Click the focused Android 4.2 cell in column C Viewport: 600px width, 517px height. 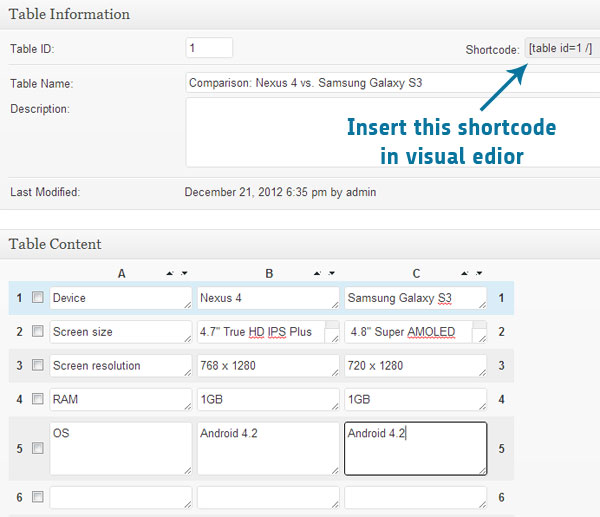416,449
